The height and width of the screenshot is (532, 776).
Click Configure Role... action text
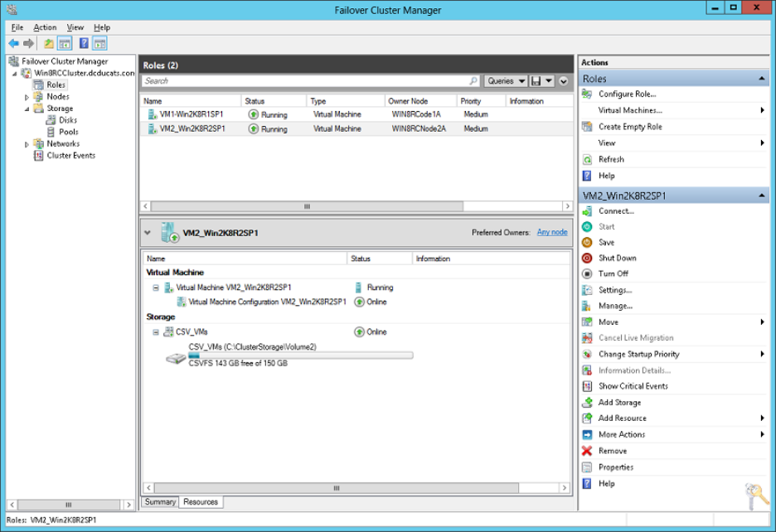point(627,94)
